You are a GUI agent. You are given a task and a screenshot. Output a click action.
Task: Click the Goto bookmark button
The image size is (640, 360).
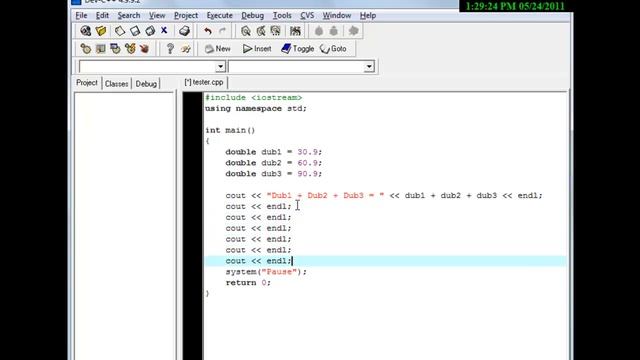click(333, 49)
